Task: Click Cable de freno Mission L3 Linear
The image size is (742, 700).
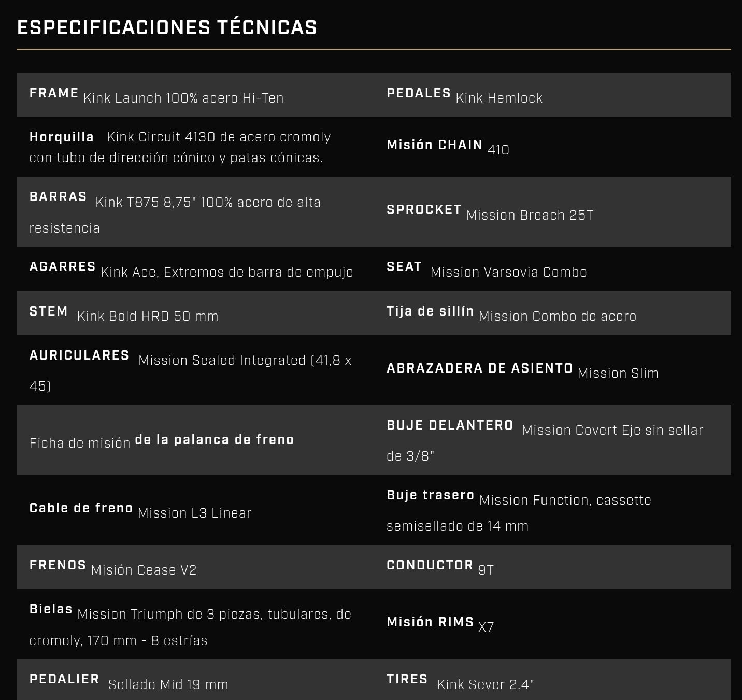Action: [x=140, y=510]
